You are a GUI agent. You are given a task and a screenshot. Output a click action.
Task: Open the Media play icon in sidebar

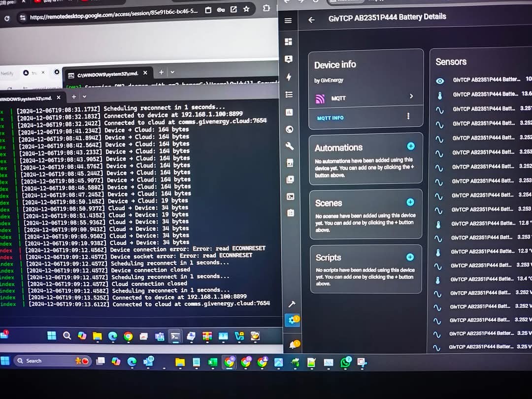click(290, 180)
